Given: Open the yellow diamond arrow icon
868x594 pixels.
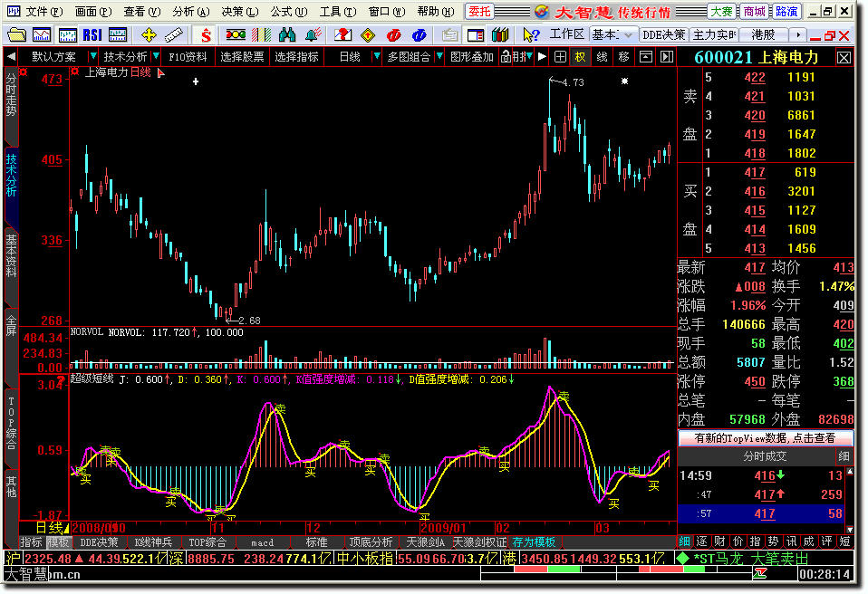Looking at the screenshot, I should pos(368,35).
